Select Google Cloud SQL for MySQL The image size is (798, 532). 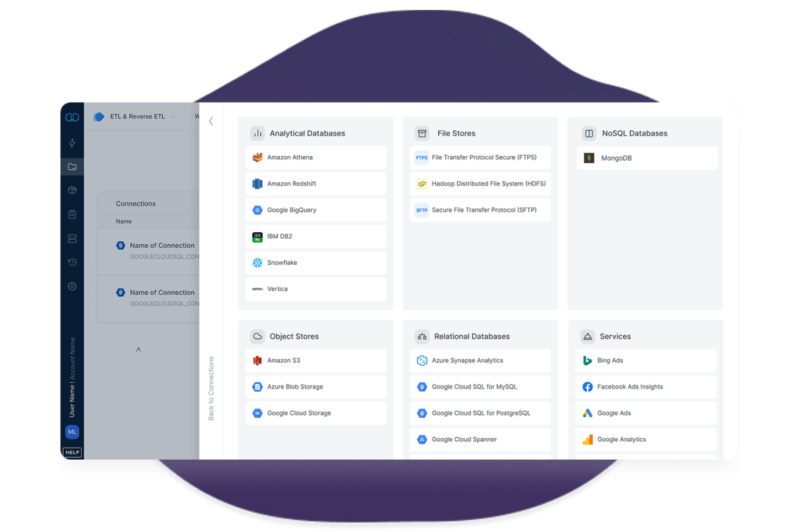pos(480,387)
